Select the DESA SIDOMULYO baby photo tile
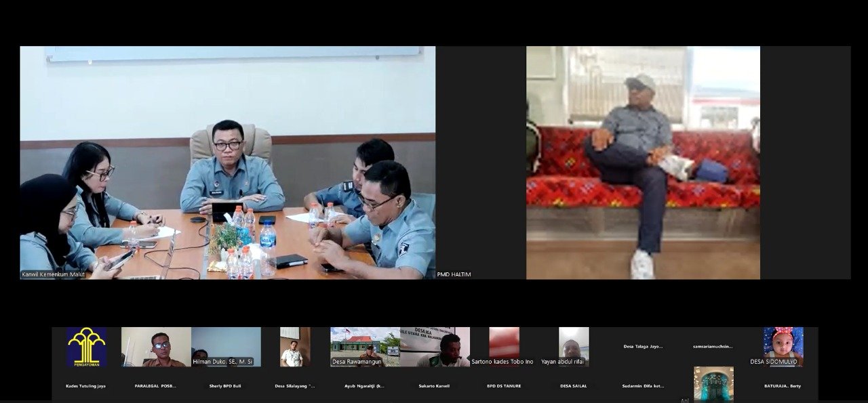The height and width of the screenshot is (403, 868). (x=783, y=347)
